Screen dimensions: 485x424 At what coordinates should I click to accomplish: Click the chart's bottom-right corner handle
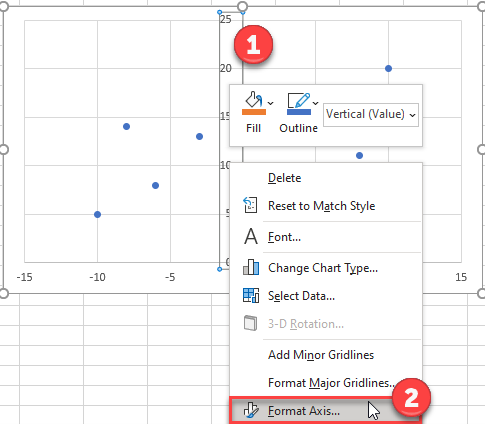(482, 293)
